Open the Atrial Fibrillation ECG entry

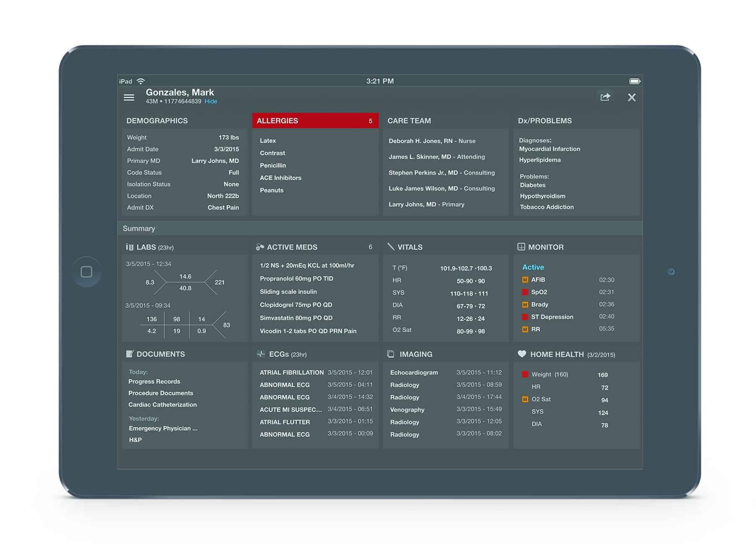291,373
